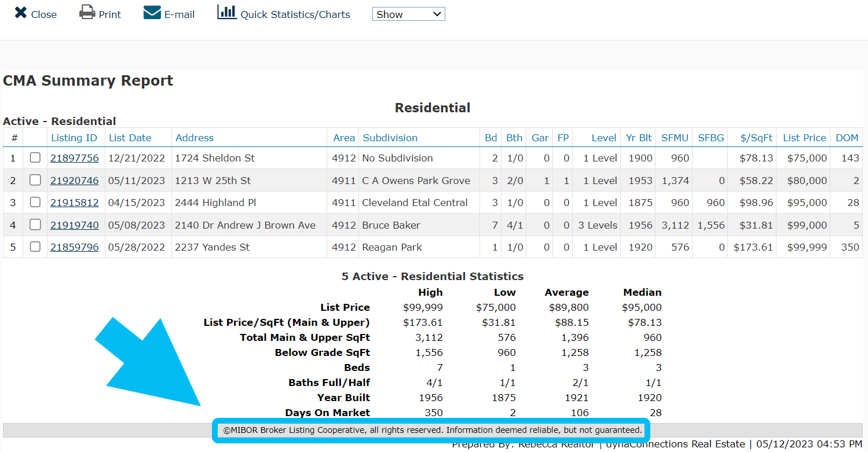Click the printer icon
868x452 pixels.
click(x=87, y=12)
